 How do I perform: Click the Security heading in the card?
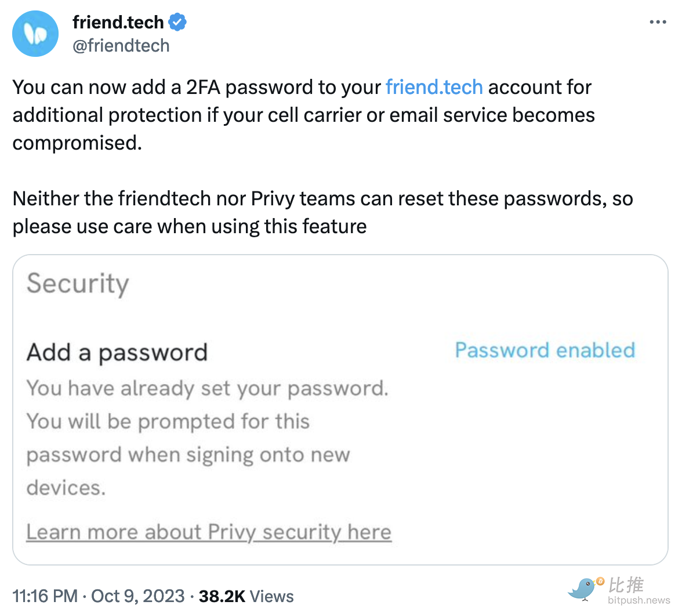78,284
